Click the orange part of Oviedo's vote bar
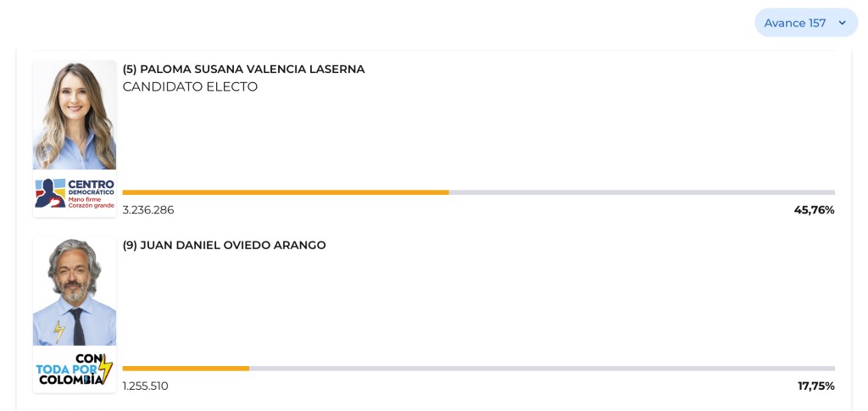 tap(186, 369)
